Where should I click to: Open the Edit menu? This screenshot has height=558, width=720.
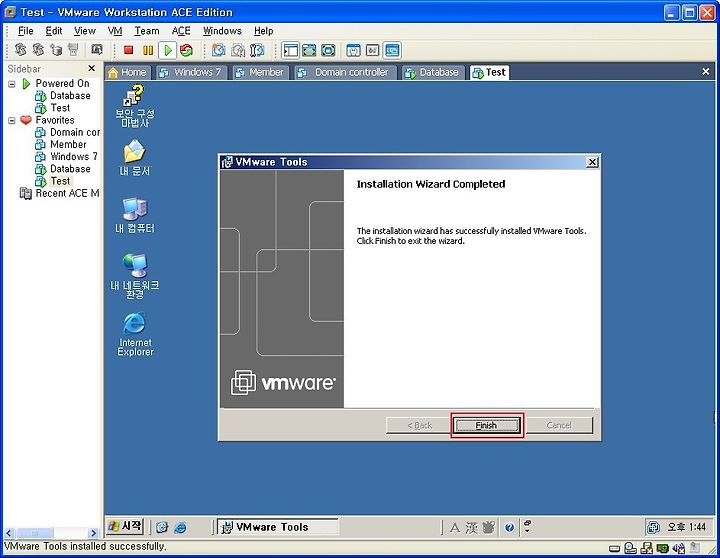click(54, 31)
